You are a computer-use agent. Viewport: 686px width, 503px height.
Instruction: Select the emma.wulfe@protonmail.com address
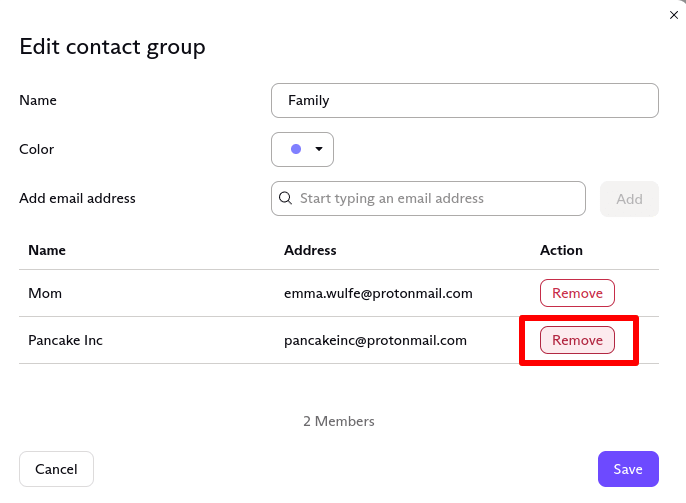378,293
